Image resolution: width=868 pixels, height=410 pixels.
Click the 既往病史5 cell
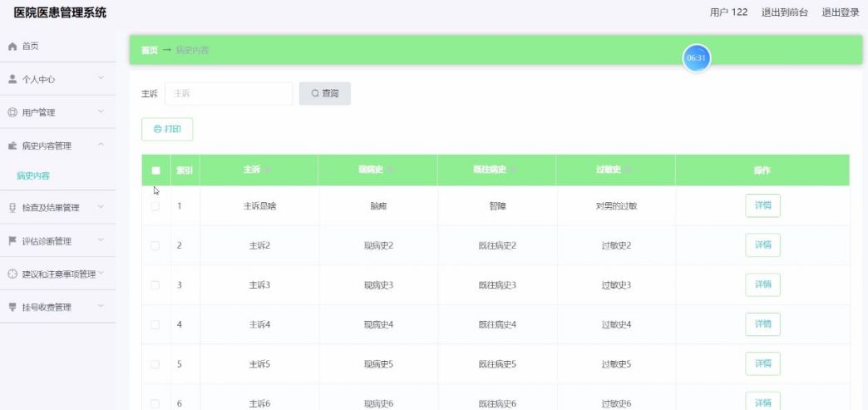(x=498, y=364)
